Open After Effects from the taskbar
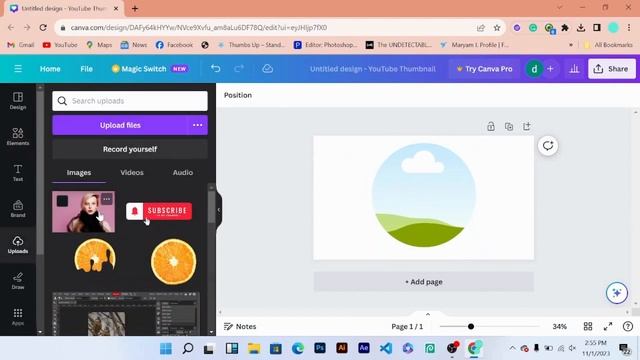The height and width of the screenshot is (360, 640). coord(364,348)
